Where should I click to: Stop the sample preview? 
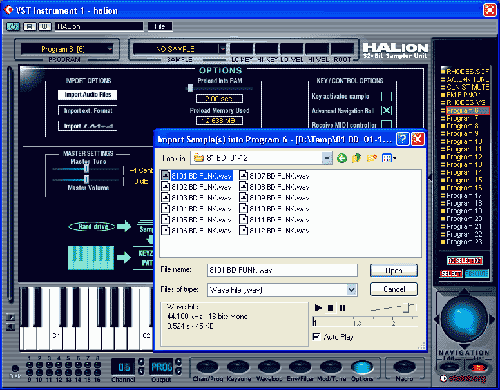click(x=330, y=308)
